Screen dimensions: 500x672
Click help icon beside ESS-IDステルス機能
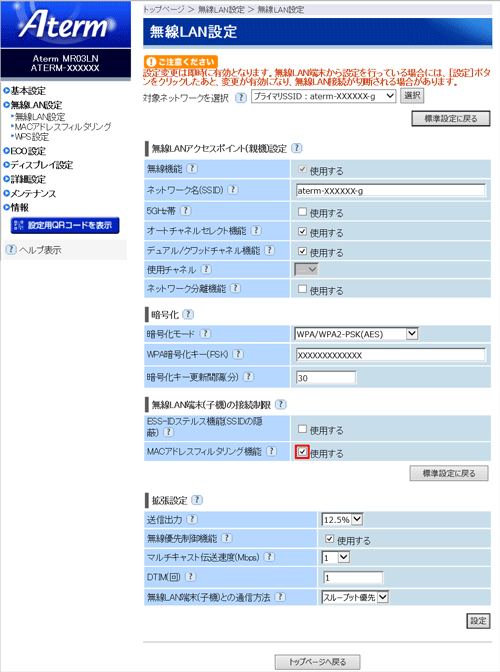[168, 432]
